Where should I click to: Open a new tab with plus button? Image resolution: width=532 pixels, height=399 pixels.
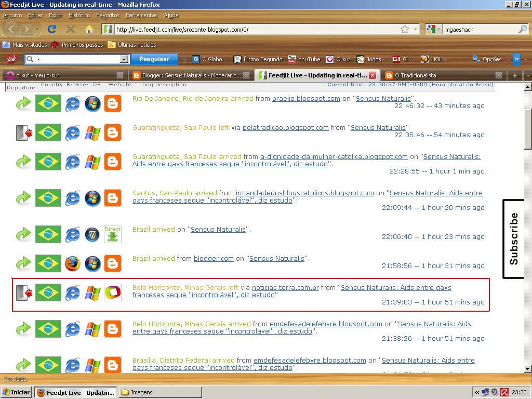(x=514, y=75)
